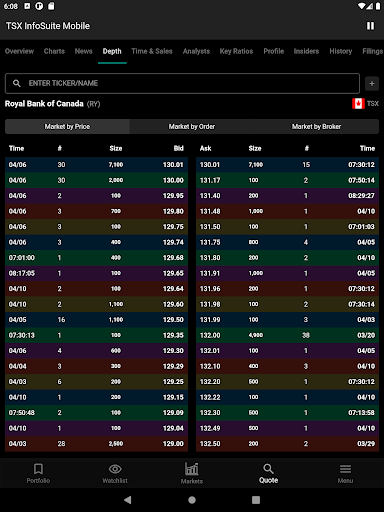Tap ask price 132.00
384x512 pixels.
click(x=210, y=335)
